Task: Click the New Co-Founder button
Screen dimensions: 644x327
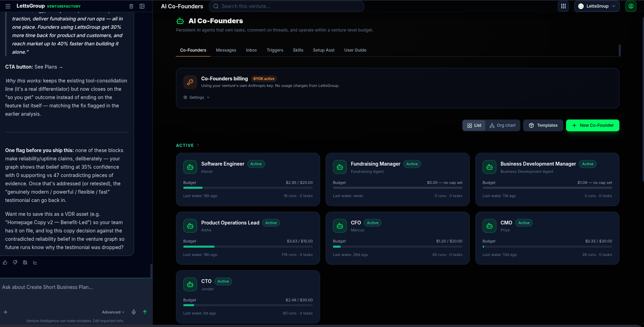Action: pos(592,125)
